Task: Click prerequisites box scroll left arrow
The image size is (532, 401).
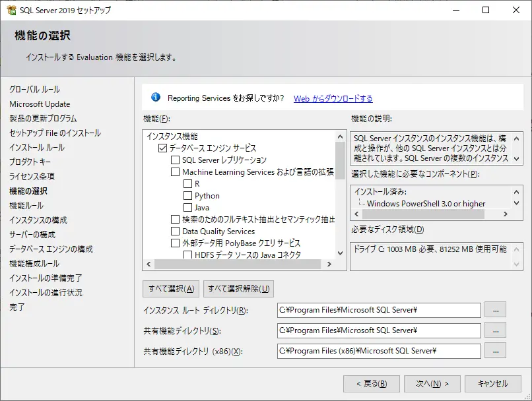Action: 356,214
